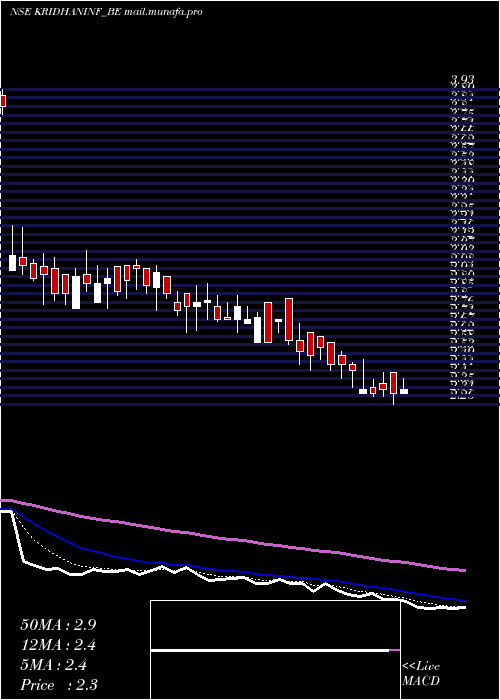Click the NSE KRIDHANINF_BE chart title

(x=106, y=12)
